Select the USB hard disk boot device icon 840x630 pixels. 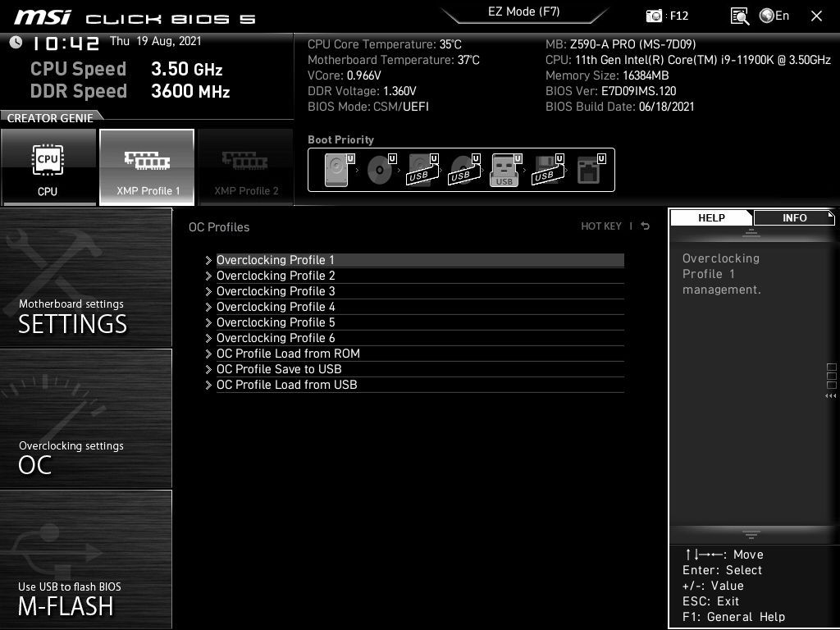(x=422, y=170)
